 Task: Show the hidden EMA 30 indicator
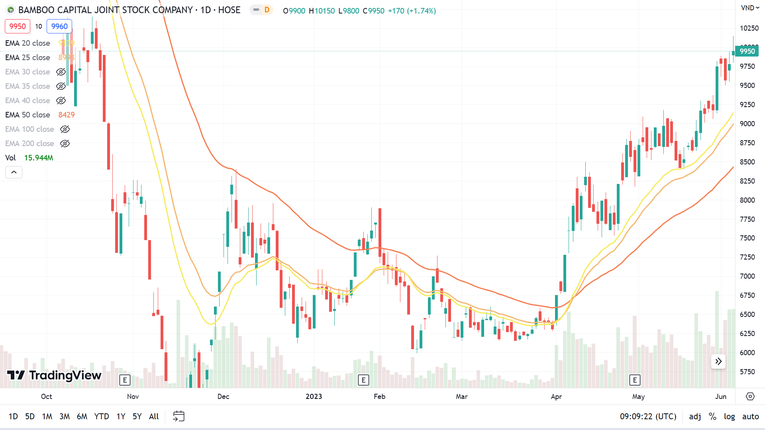click(x=61, y=72)
